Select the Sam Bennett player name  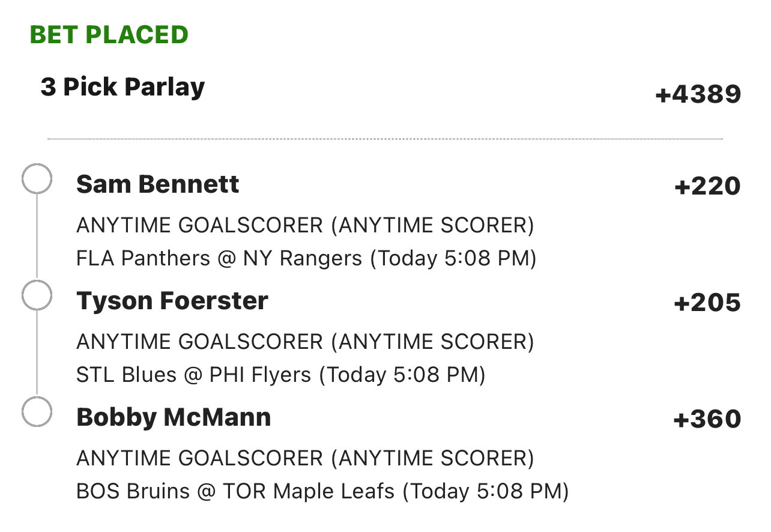coord(158,184)
